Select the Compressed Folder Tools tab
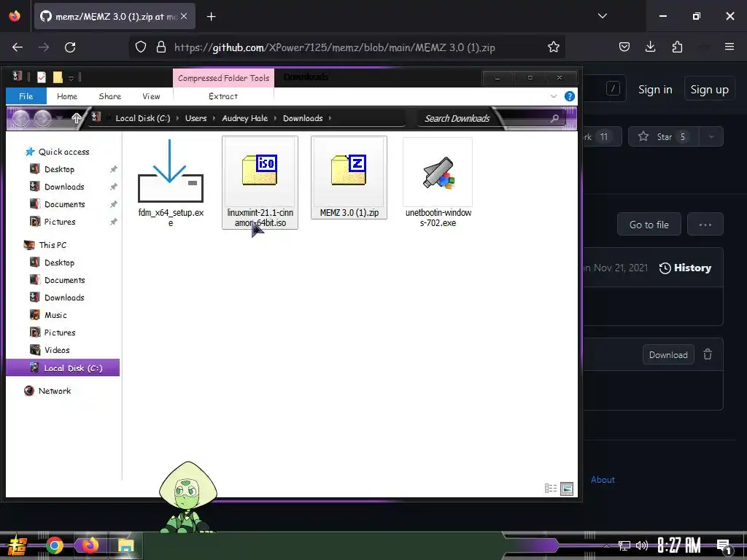Screen dimensions: 747x560 click(x=223, y=78)
